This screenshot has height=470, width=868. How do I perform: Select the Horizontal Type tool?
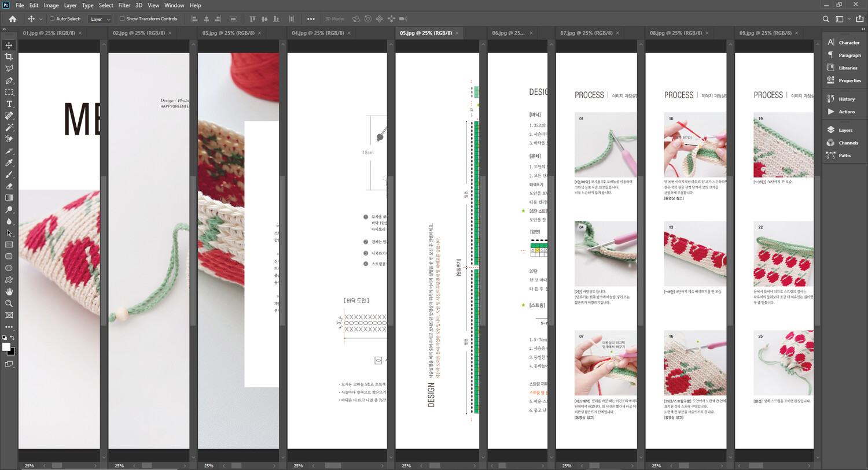9,104
